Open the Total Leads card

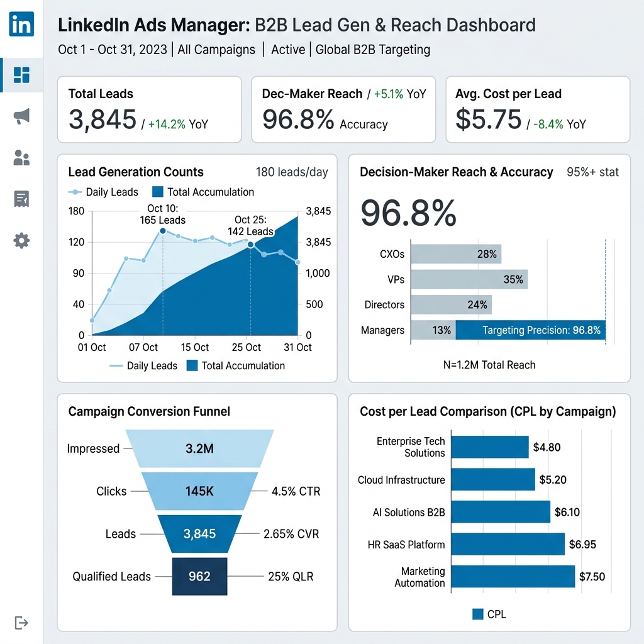click(150, 109)
